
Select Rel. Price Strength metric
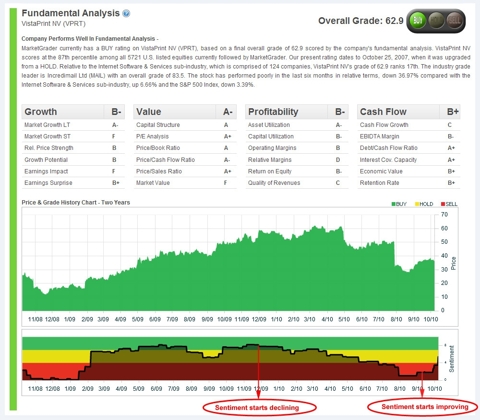coord(73,148)
